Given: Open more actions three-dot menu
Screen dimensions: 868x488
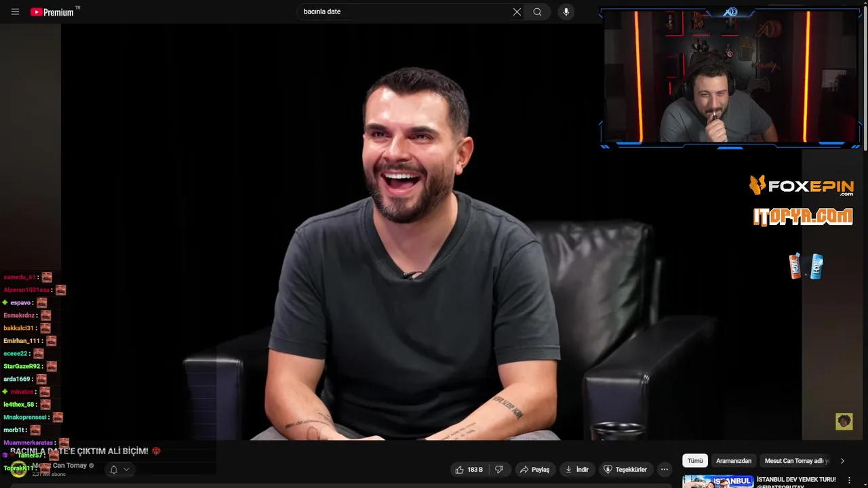Looking at the screenshot, I should (x=665, y=469).
